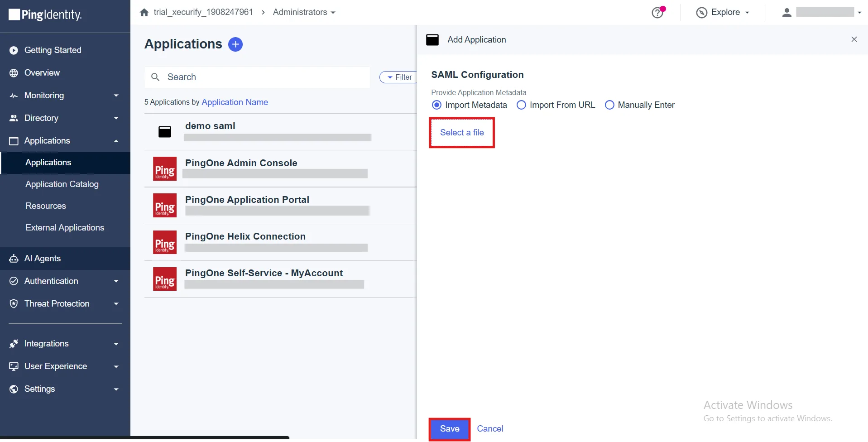The width and height of the screenshot is (868, 442).
Task: Click the PingIdentity logo
Action: [45, 15]
